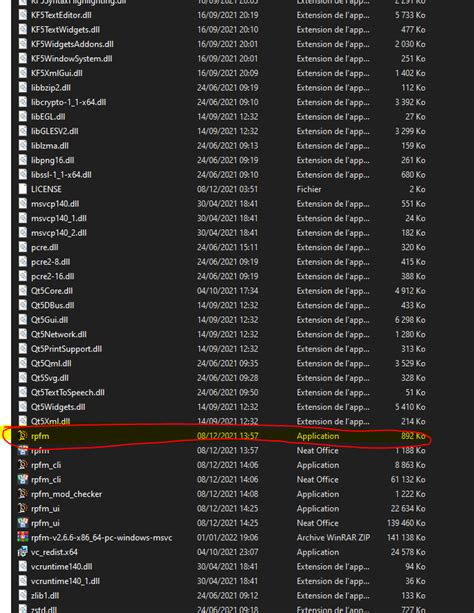Image resolution: width=474 pixels, height=613 pixels.
Task: Click the Qt5Widgets.dll file icon
Action: point(23,407)
